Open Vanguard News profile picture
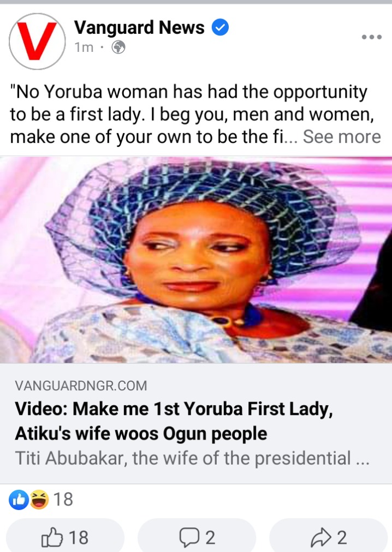392x552 pixels. (37, 41)
